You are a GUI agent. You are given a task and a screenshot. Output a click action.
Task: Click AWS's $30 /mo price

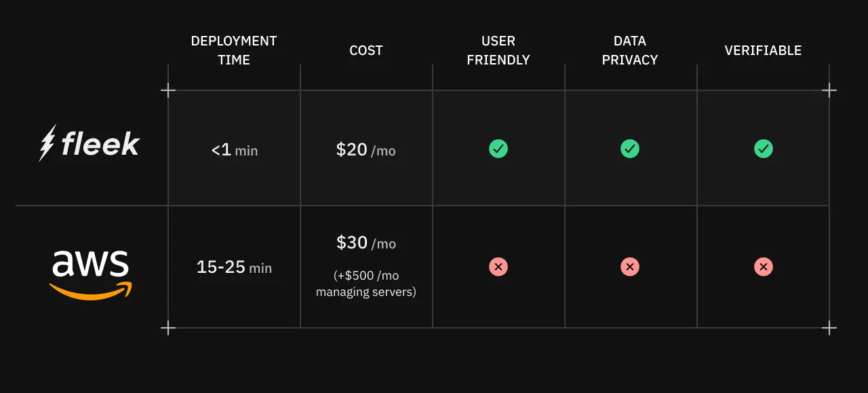click(366, 243)
